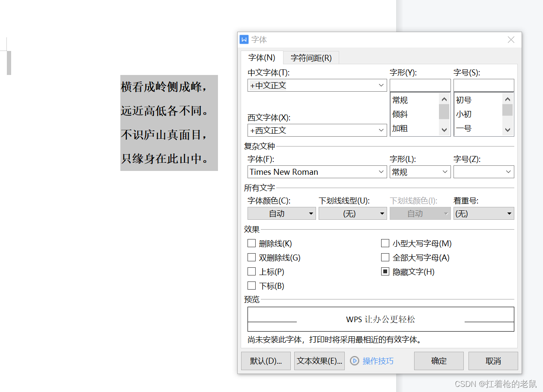Viewport: 543px width, 392px height.
Task: Click the play icon beside 操作技巧
Action: (354, 361)
